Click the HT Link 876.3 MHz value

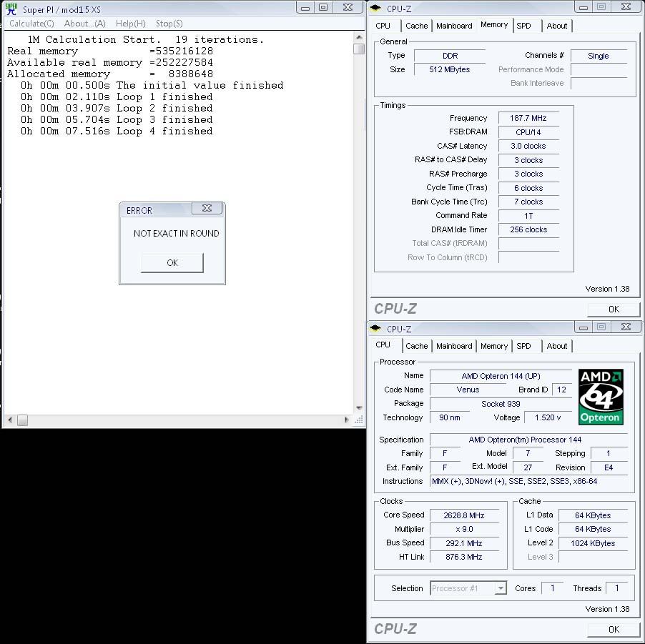tap(464, 557)
